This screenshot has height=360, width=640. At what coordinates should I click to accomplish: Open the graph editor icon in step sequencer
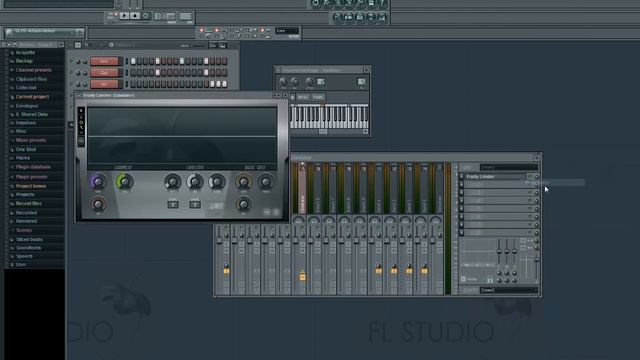[213, 45]
